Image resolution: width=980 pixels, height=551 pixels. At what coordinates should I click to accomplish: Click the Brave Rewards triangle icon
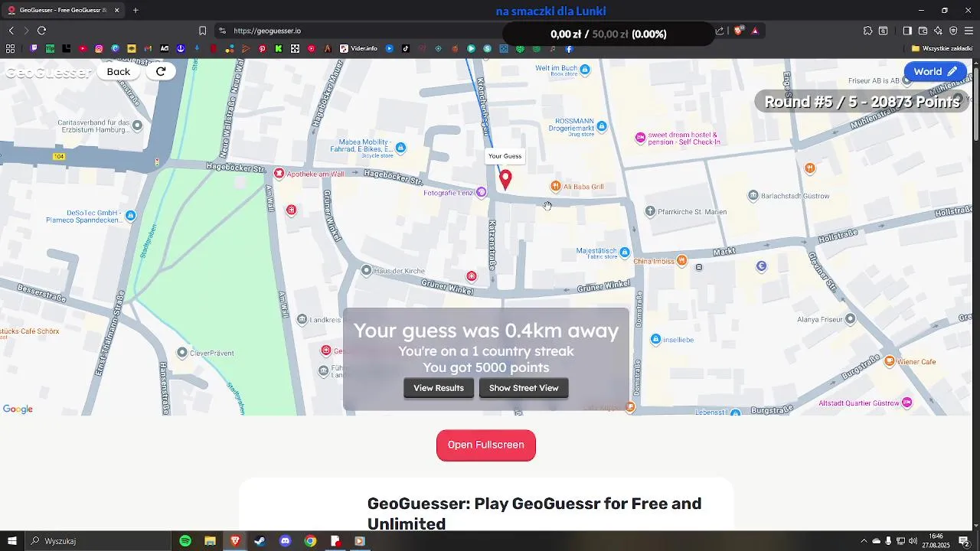(755, 31)
